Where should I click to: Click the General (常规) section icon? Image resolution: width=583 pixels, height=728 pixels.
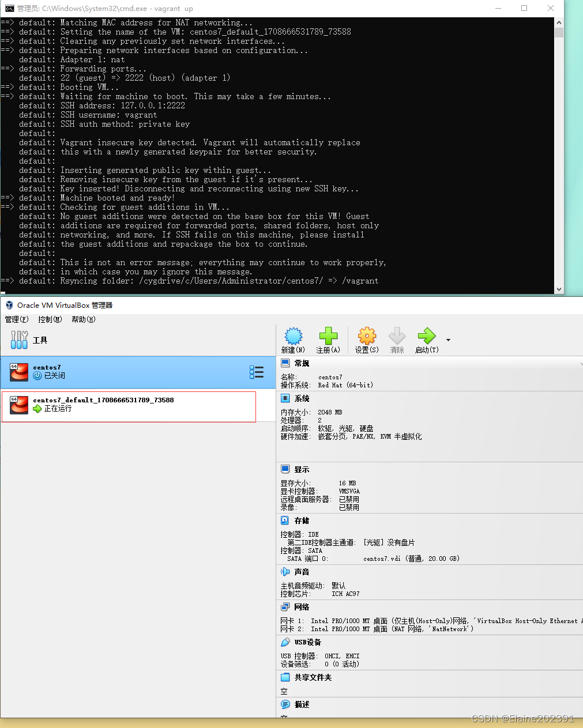pyautogui.click(x=285, y=363)
